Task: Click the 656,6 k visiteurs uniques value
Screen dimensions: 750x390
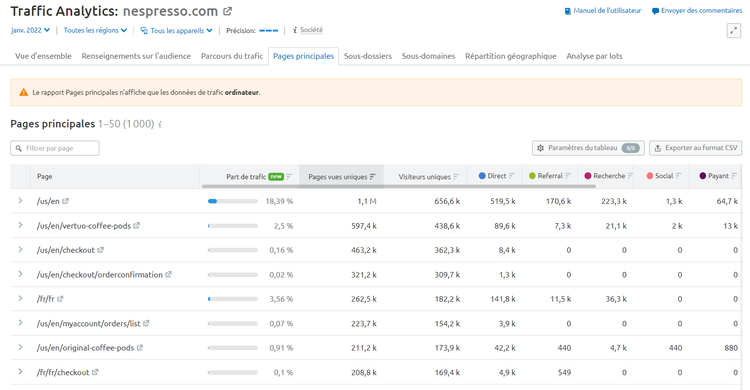Action: tap(447, 201)
